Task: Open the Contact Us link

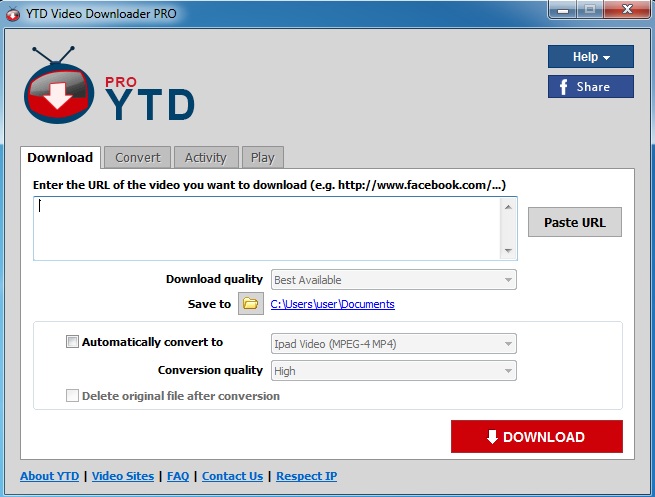Action: tap(233, 476)
